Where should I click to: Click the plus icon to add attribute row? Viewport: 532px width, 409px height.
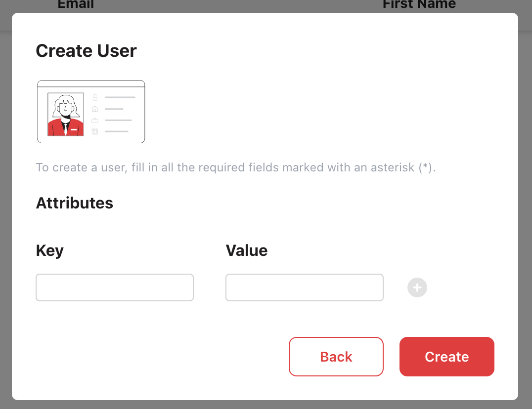tap(417, 287)
